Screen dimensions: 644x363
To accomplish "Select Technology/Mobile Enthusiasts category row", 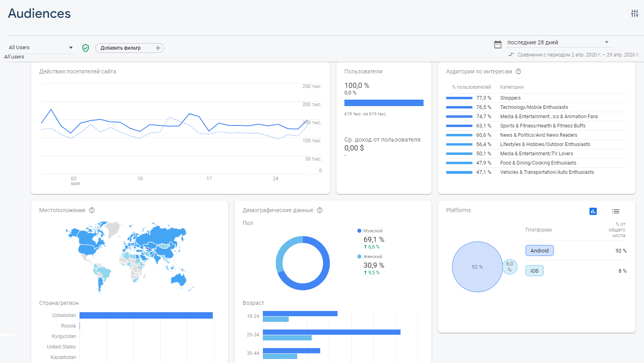I will 534,107.
